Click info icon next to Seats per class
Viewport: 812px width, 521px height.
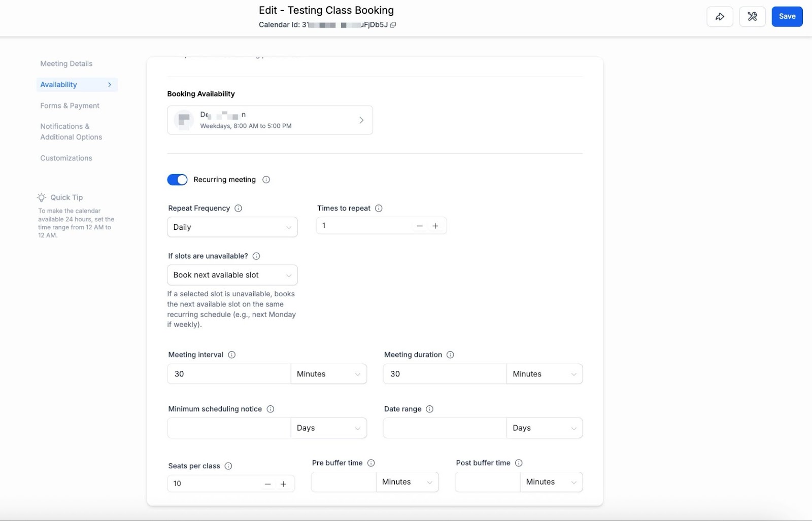(228, 466)
